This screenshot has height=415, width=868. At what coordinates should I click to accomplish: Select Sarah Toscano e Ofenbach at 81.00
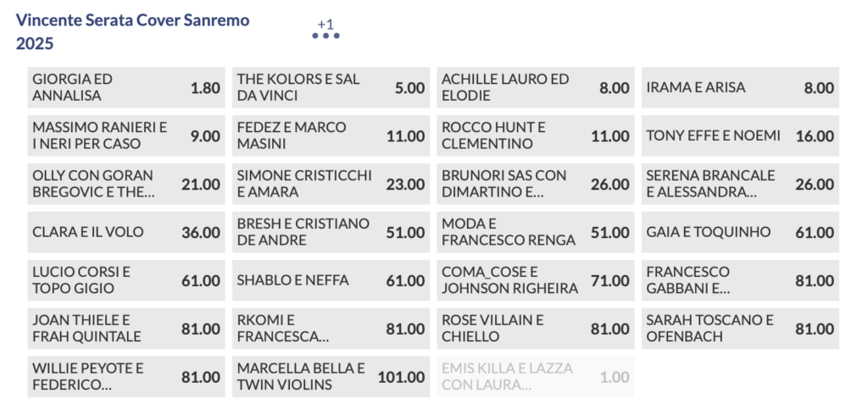tap(740, 329)
